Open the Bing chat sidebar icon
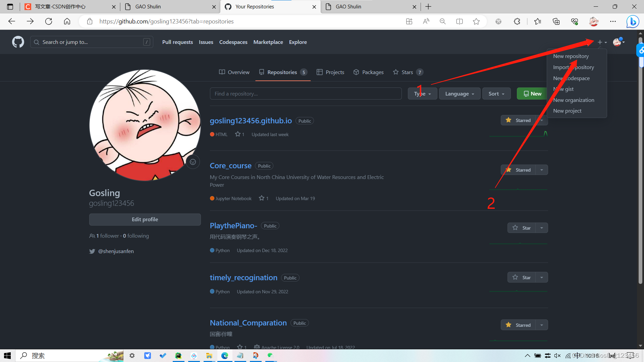The width and height of the screenshot is (644, 362). (x=633, y=21)
